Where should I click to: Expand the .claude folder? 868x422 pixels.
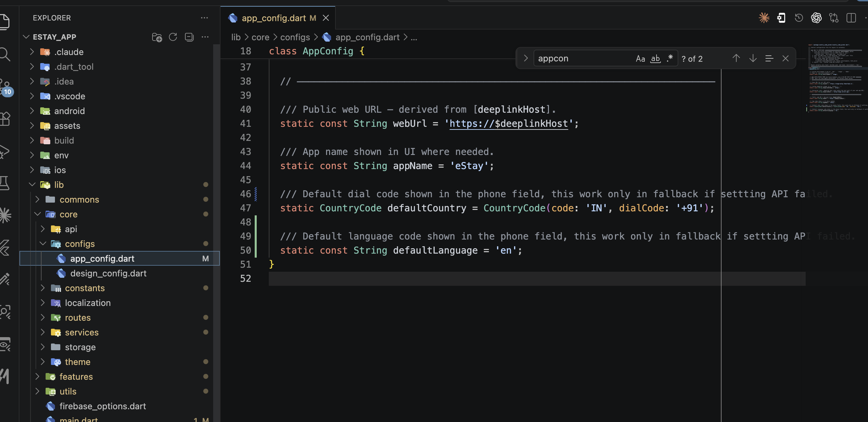(x=32, y=52)
